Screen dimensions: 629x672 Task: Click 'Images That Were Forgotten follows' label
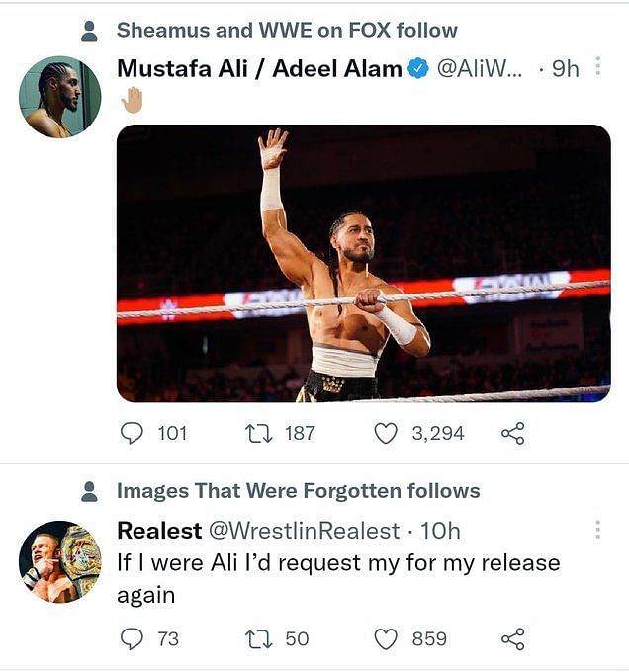point(299,491)
